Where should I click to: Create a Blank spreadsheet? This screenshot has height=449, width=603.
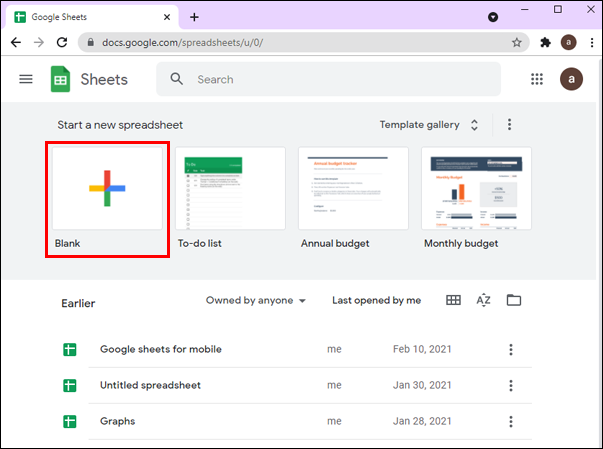point(108,188)
